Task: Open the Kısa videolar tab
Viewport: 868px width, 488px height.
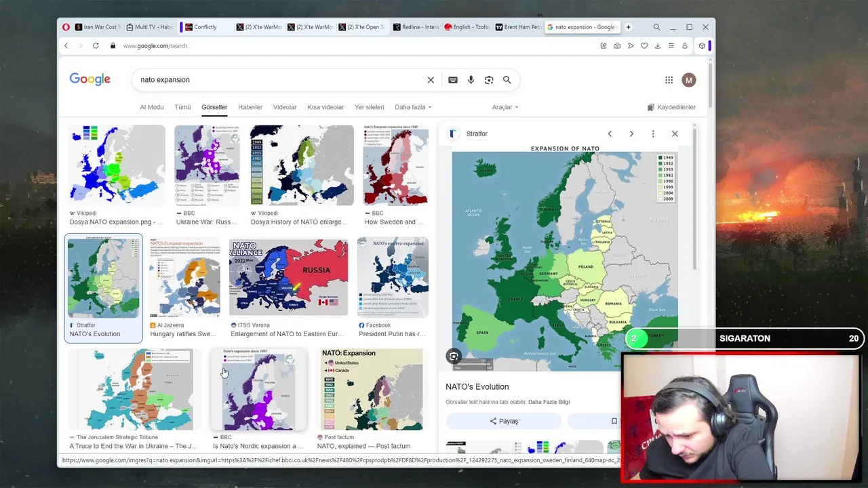Action: coord(325,107)
